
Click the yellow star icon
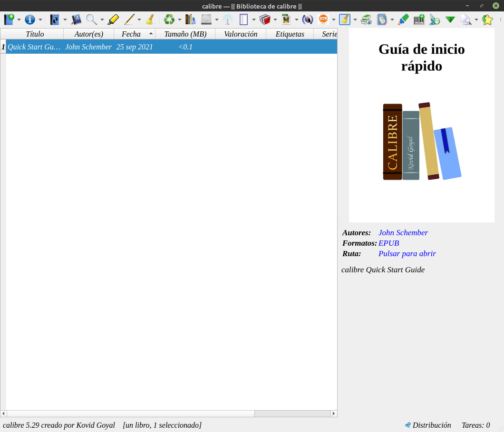487,19
